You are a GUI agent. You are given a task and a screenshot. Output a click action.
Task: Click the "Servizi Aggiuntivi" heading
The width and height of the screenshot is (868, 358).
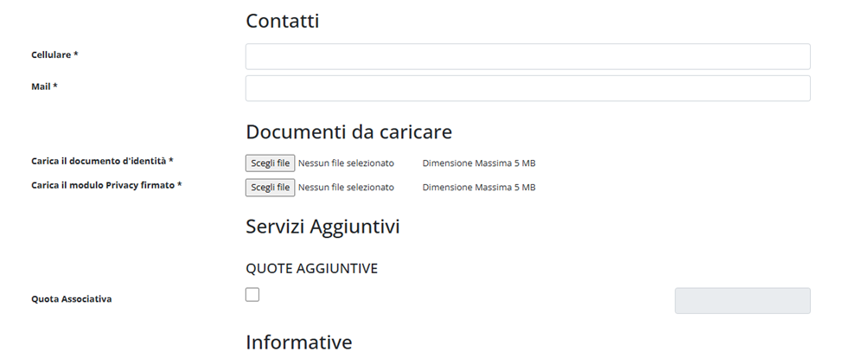322,227
